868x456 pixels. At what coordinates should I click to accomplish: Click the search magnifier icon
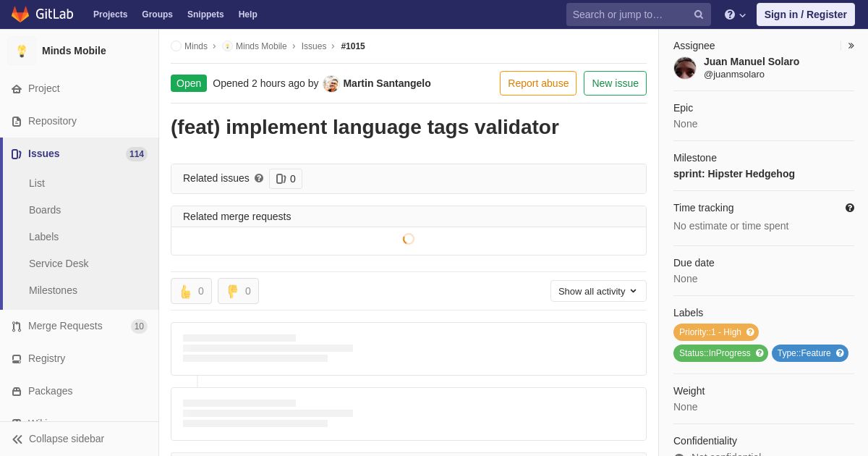click(698, 14)
